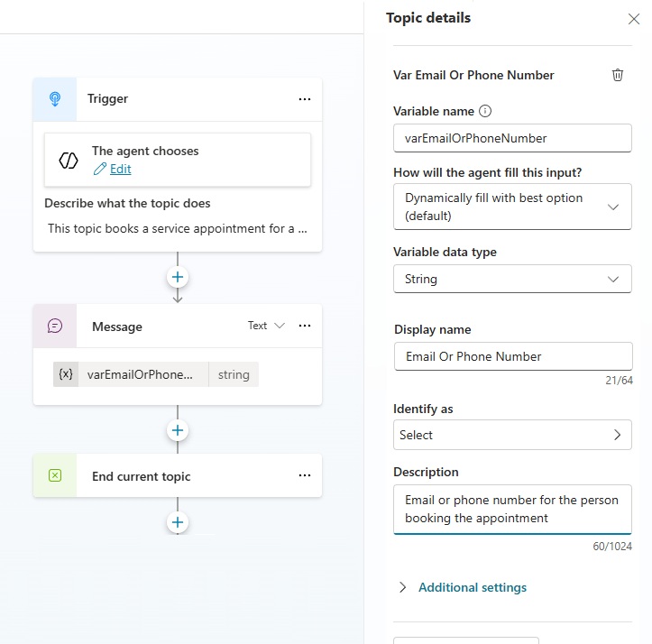This screenshot has width=652, height=644.
Task: Open the Trigger node more options menu
Action: point(305,99)
